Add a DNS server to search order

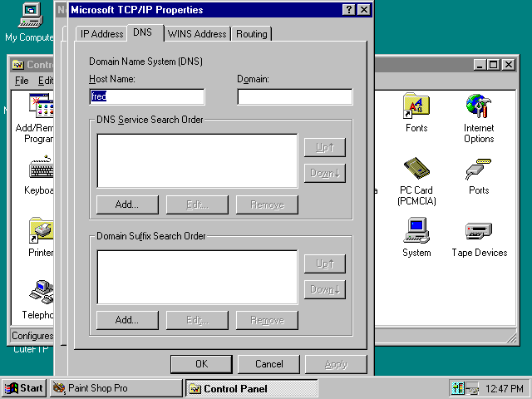pos(127,204)
